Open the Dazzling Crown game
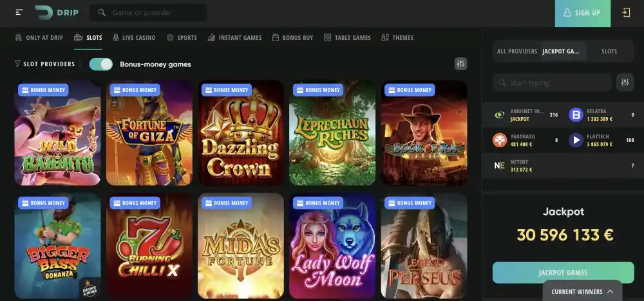The height and width of the screenshot is (301, 644). (x=241, y=133)
